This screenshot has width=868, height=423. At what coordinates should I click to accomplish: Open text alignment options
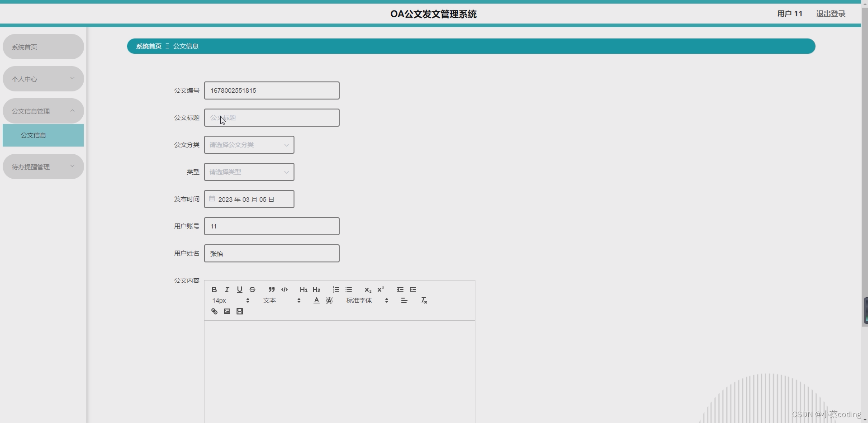coord(404,300)
